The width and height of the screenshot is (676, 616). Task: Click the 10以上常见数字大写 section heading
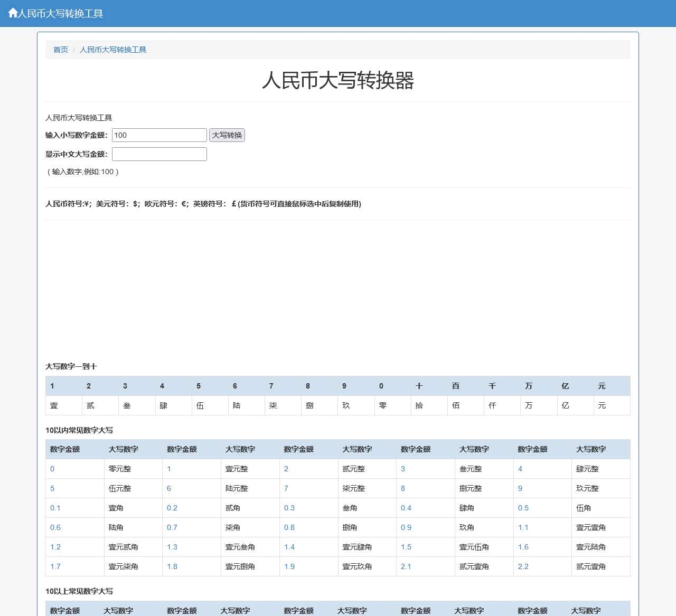coord(79,591)
